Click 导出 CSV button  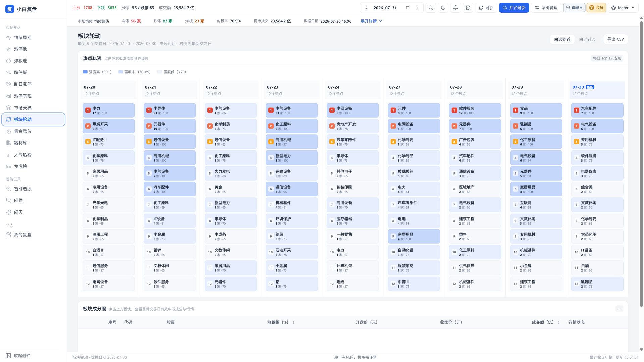click(x=615, y=39)
